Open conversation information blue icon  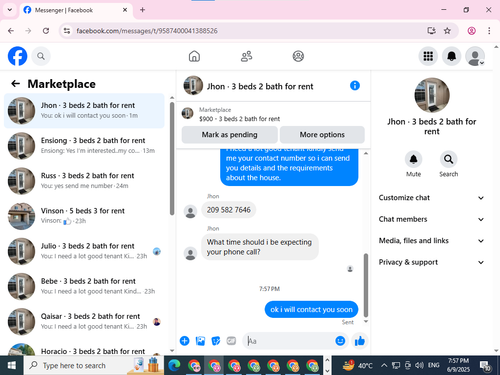355,86
